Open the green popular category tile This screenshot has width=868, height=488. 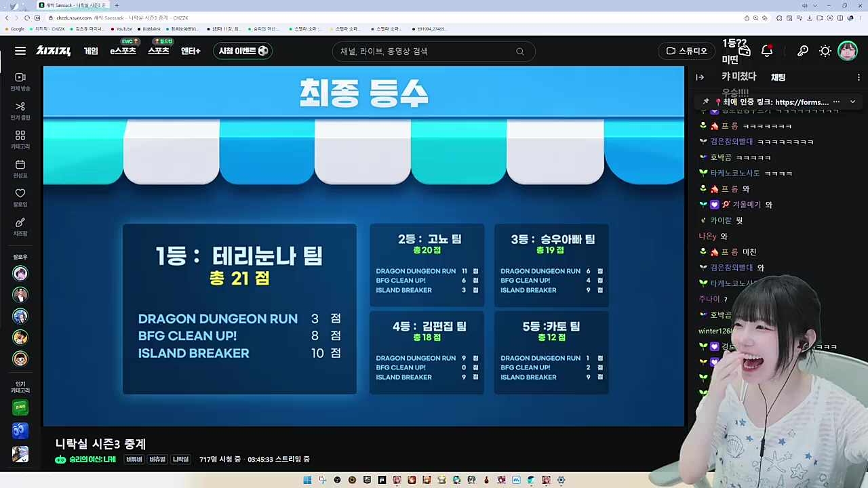click(x=20, y=407)
